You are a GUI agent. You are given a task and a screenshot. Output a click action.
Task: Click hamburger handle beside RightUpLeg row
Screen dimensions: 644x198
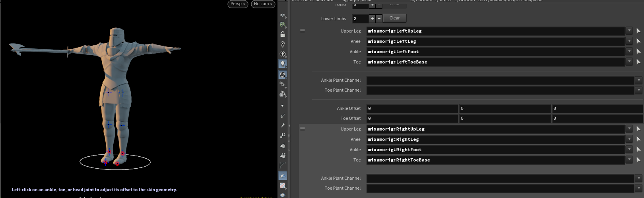tap(303, 129)
